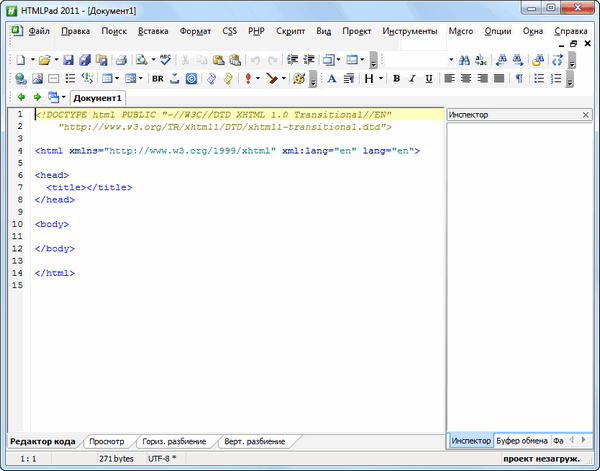Insert paragraph tag with pilcrow icon
600x471 pixels.
[x=519, y=78]
